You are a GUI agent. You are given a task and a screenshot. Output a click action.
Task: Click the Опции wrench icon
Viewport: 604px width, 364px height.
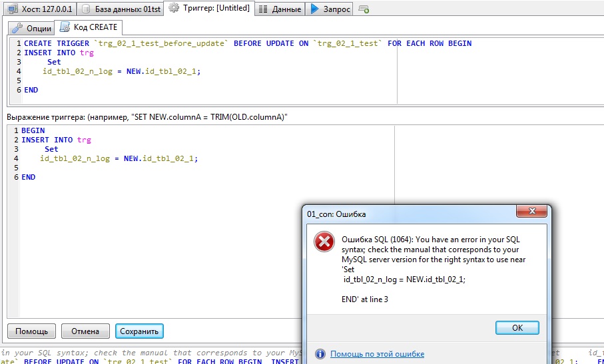18,28
